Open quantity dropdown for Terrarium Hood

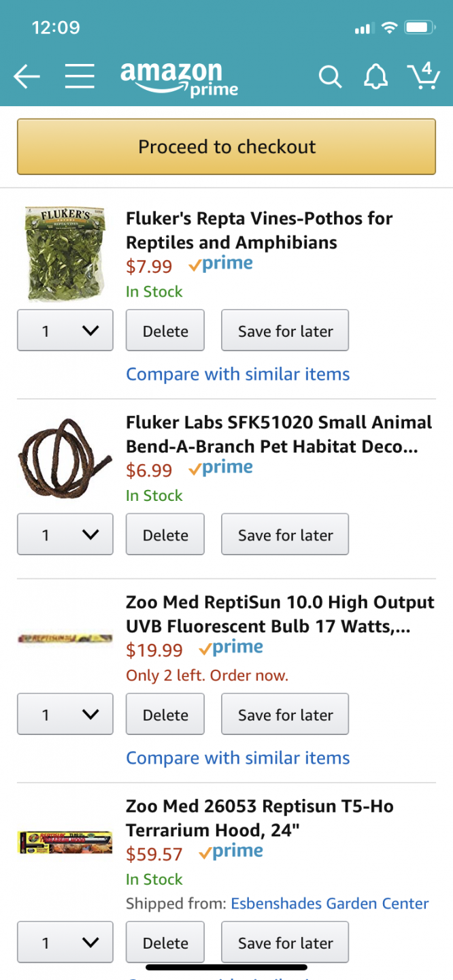65,943
